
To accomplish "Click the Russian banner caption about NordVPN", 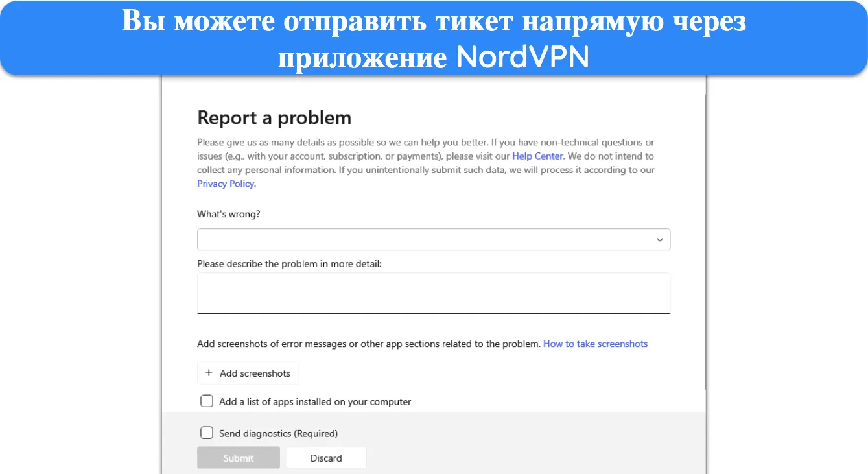I will 434,40.
